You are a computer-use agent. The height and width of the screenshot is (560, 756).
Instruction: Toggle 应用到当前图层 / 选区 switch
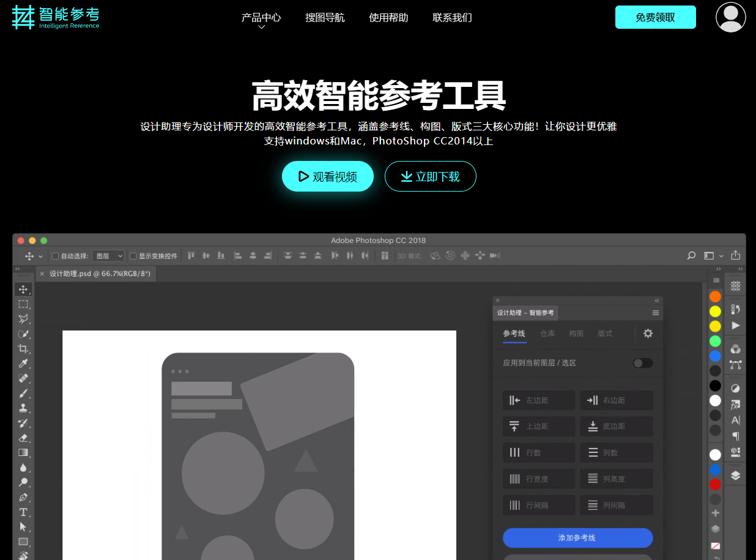pyautogui.click(x=643, y=363)
